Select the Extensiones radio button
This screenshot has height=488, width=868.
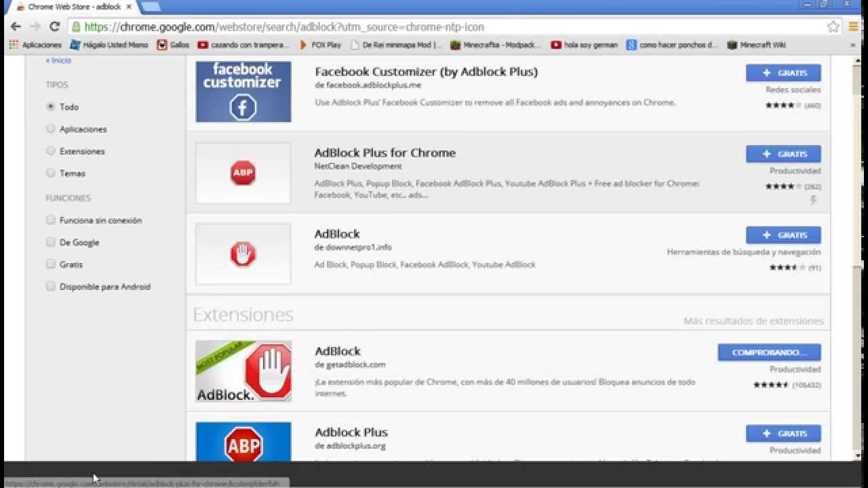tap(50, 151)
